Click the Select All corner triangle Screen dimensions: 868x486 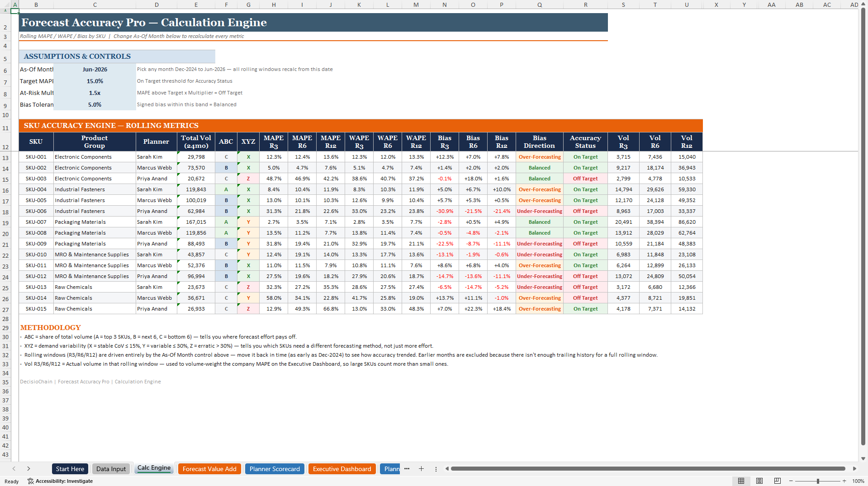point(5,5)
